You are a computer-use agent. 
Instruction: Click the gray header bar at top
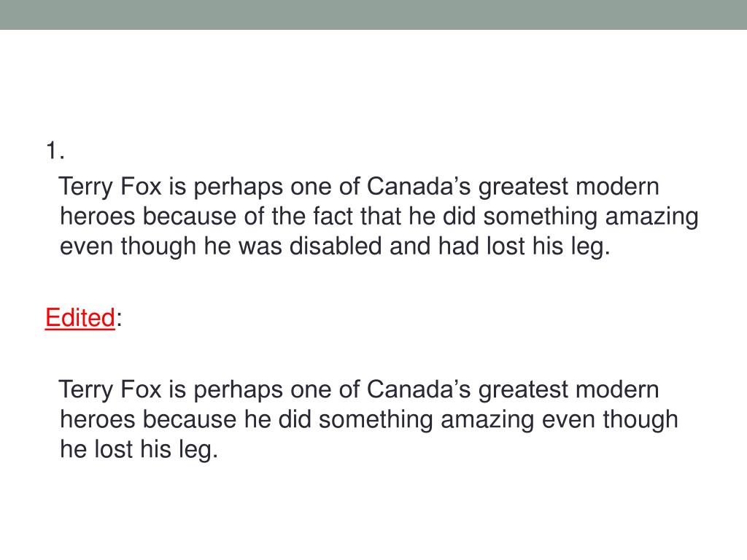(373, 15)
